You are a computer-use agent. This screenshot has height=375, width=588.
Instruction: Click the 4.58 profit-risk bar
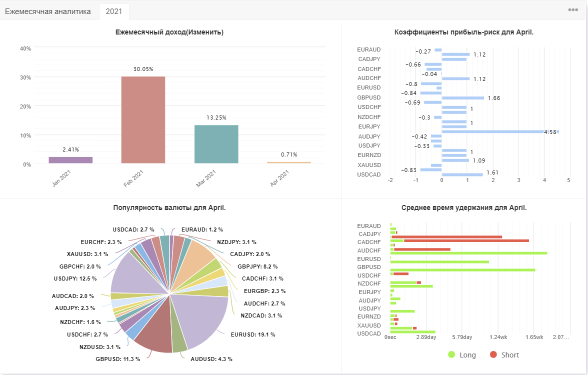coord(500,131)
